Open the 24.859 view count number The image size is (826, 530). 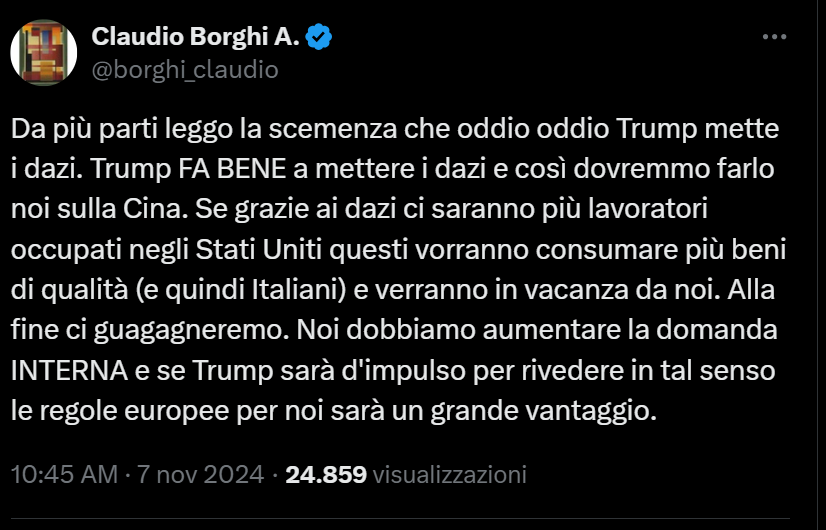(326, 473)
